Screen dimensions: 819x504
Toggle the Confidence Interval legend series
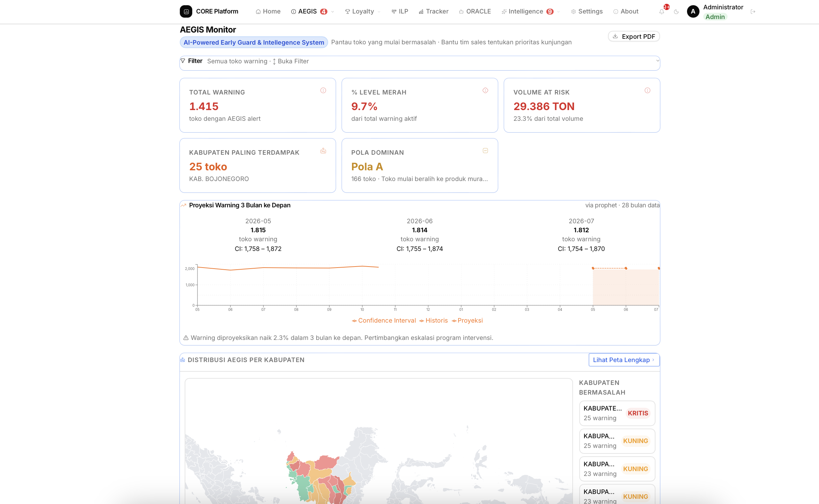(x=384, y=321)
